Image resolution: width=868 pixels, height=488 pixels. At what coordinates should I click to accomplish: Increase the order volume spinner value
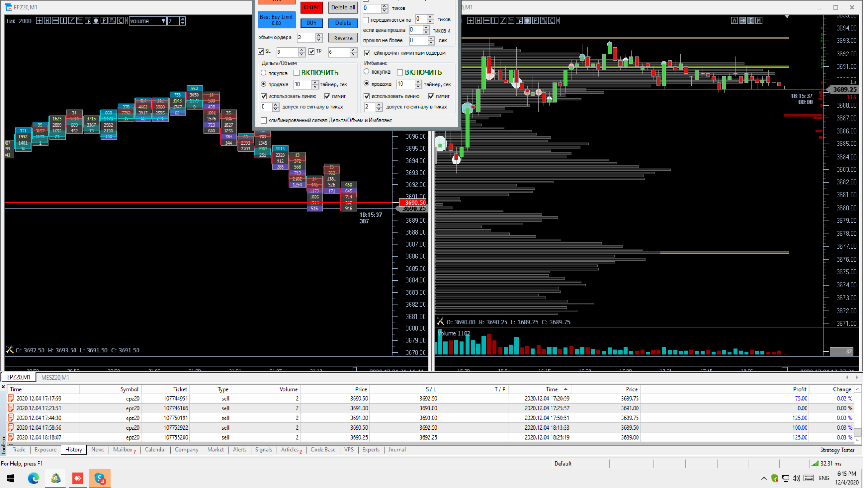(x=319, y=35)
